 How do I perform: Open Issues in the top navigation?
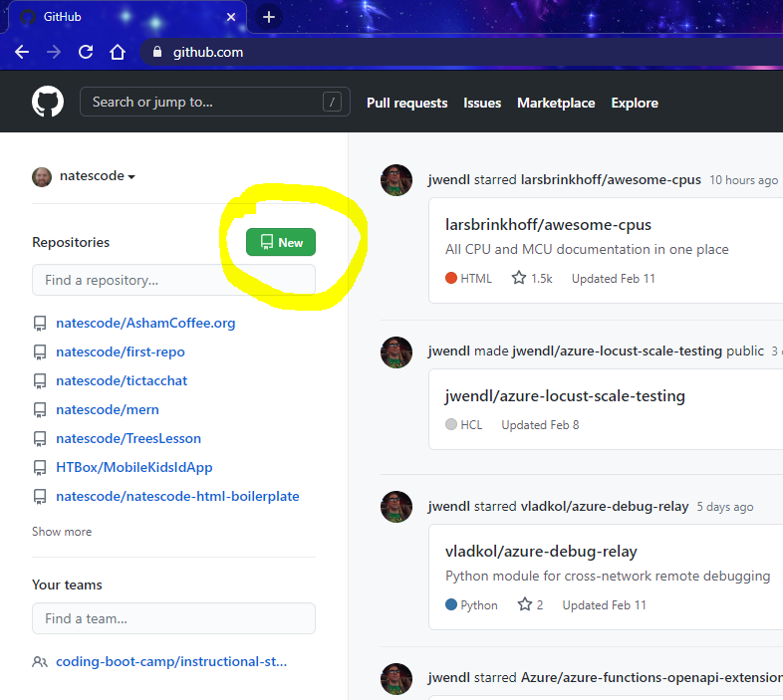[x=482, y=103]
